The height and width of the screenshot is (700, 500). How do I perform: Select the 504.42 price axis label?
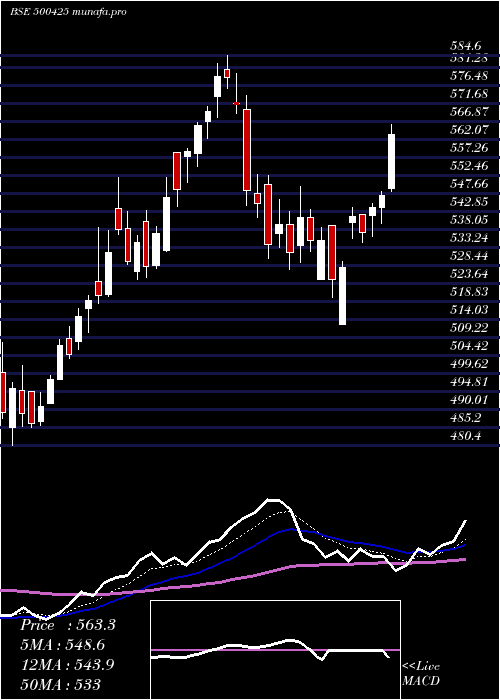pyautogui.click(x=469, y=346)
